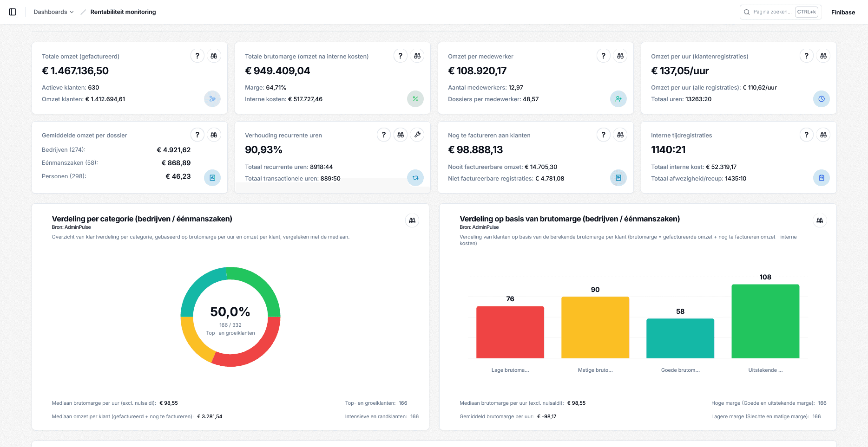868x447 pixels.
Task: Click the Lage brutoma... axis label
Action: (x=510, y=370)
